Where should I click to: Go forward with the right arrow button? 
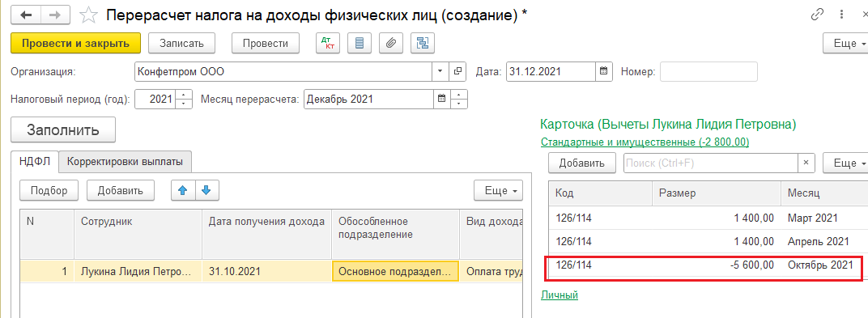tap(54, 15)
